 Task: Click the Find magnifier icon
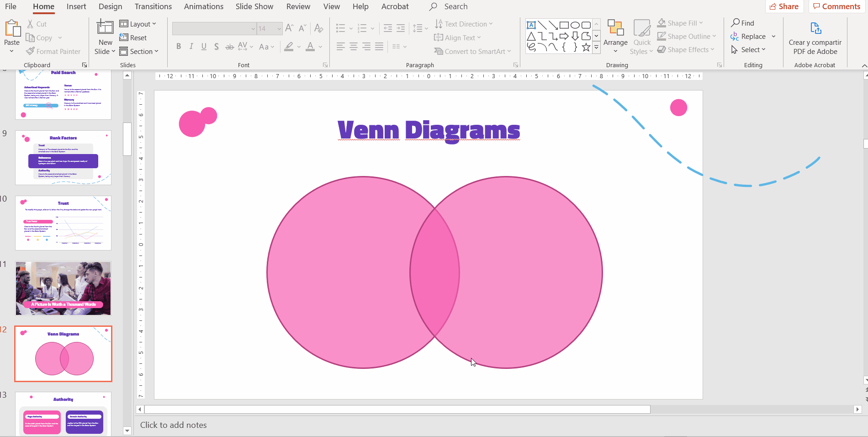point(736,23)
